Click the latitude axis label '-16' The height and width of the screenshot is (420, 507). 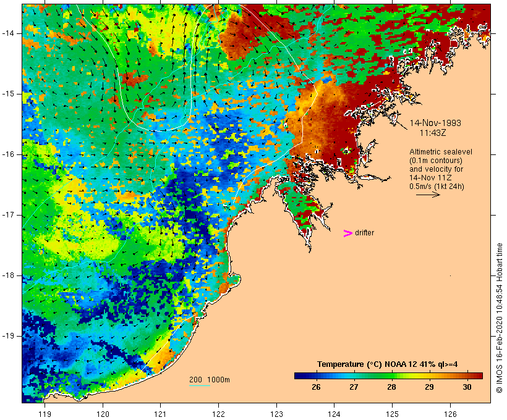click(x=7, y=154)
